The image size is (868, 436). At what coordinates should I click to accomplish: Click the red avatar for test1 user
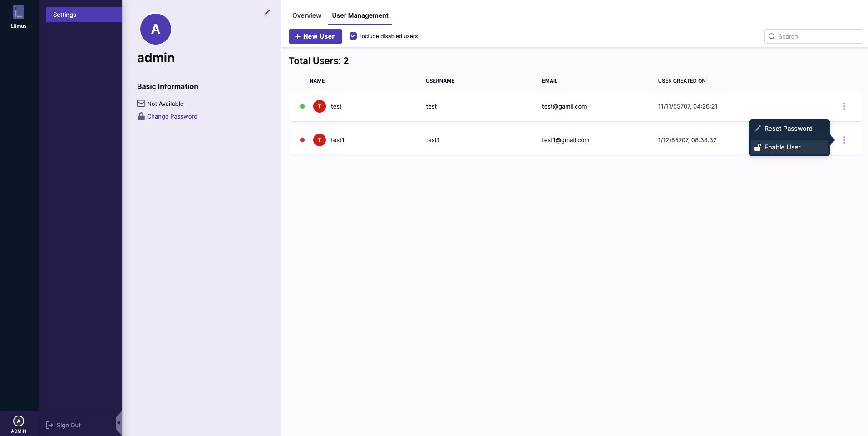click(x=320, y=140)
